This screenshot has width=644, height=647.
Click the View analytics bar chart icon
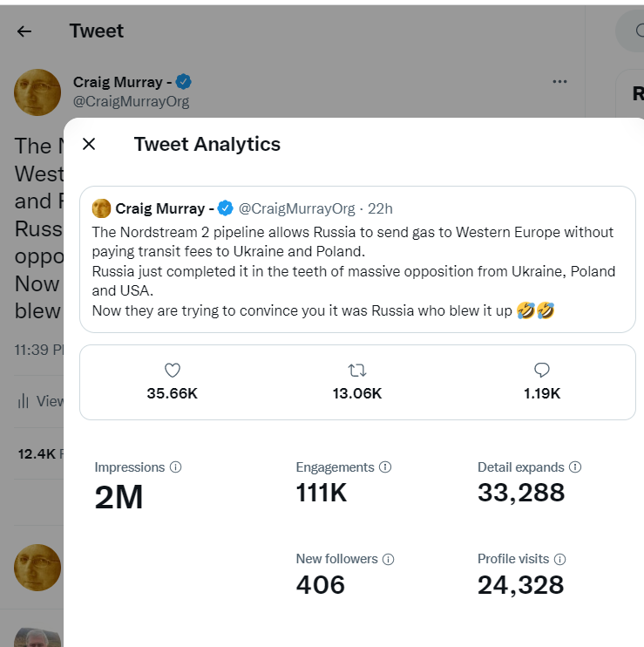pyautogui.click(x=23, y=401)
